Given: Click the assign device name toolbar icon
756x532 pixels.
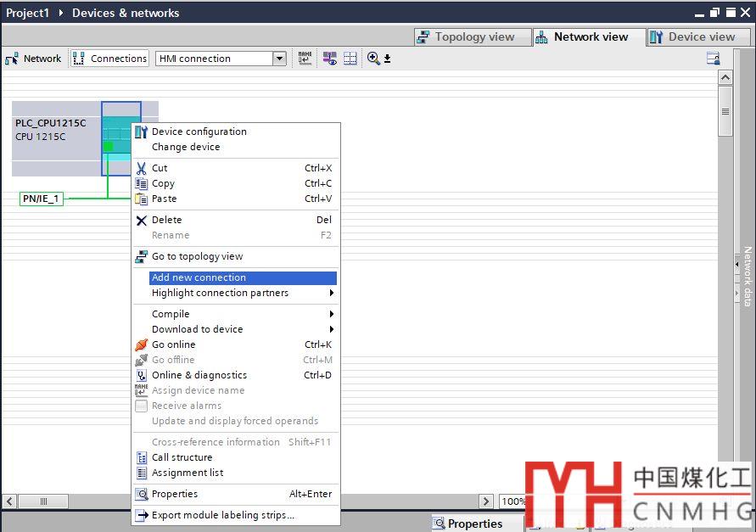Looking at the screenshot, I should point(305,59).
